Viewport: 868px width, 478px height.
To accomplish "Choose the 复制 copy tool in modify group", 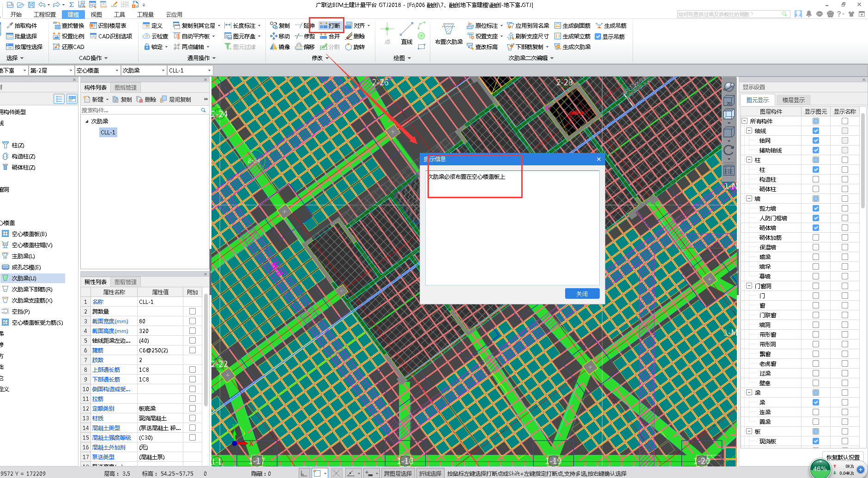I will 280,25.
